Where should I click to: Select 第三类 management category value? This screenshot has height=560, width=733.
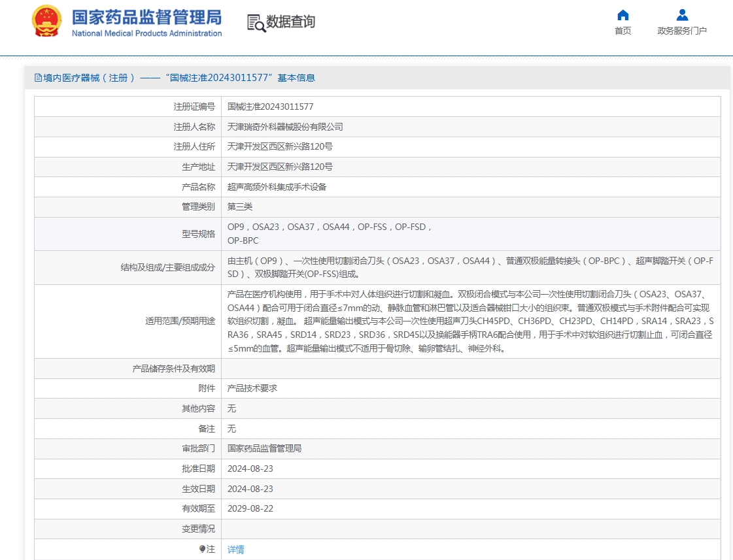(x=240, y=206)
